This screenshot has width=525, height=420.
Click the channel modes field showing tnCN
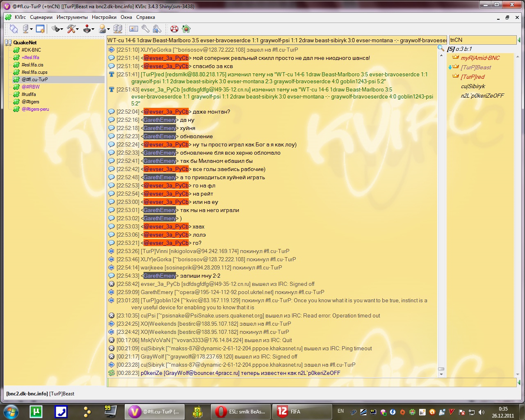point(483,40)
